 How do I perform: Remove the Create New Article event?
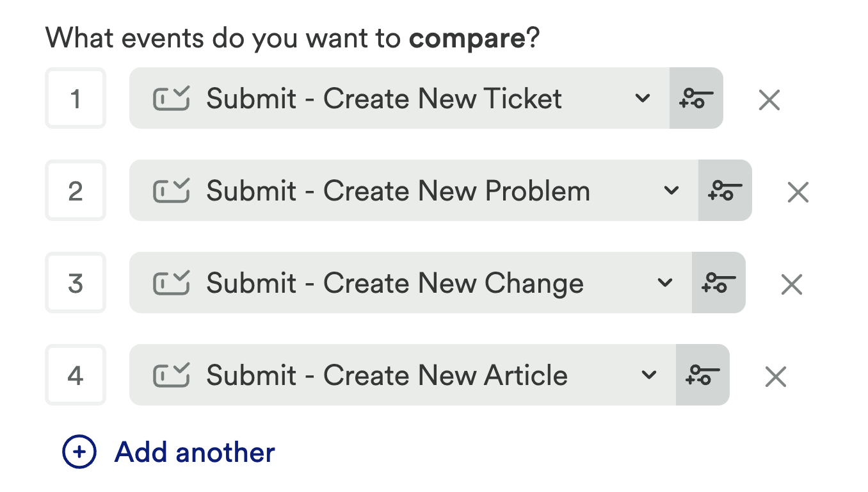click(775, 376)
